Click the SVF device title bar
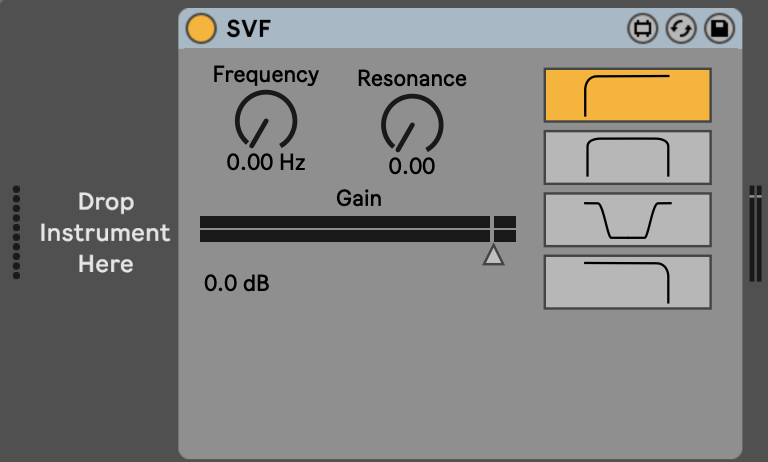The height and width of the screenshot is (462, 768). coord(420,29)
